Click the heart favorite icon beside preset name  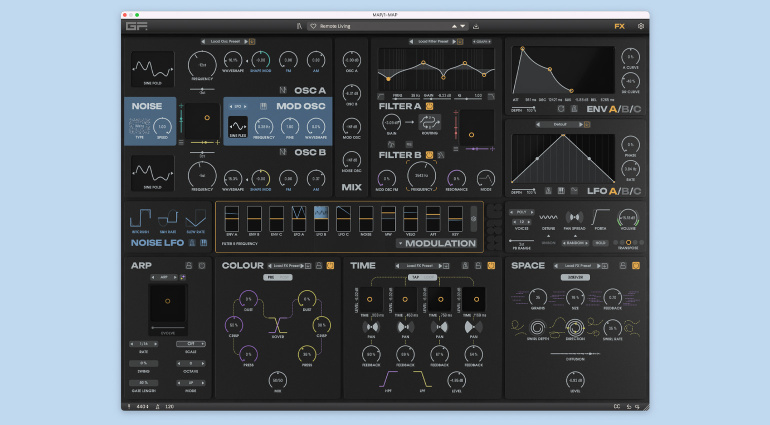[x=313, y=26]
